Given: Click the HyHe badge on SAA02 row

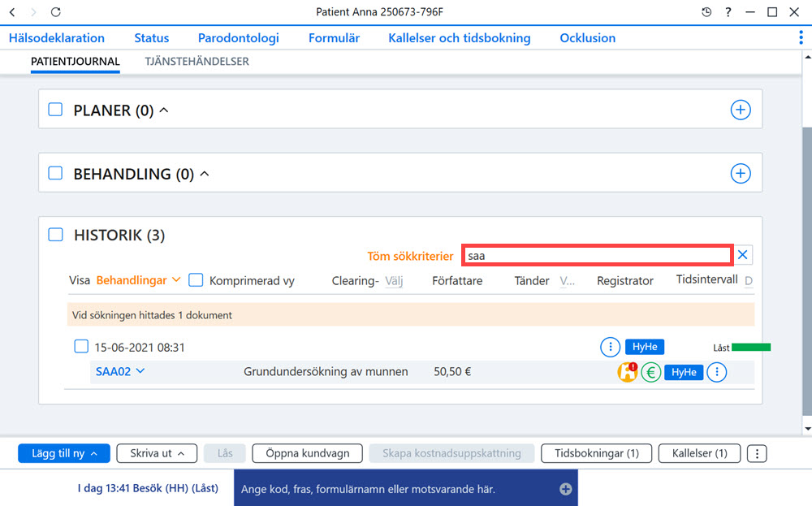Looking at the screenshot, I should click(684, 372).
